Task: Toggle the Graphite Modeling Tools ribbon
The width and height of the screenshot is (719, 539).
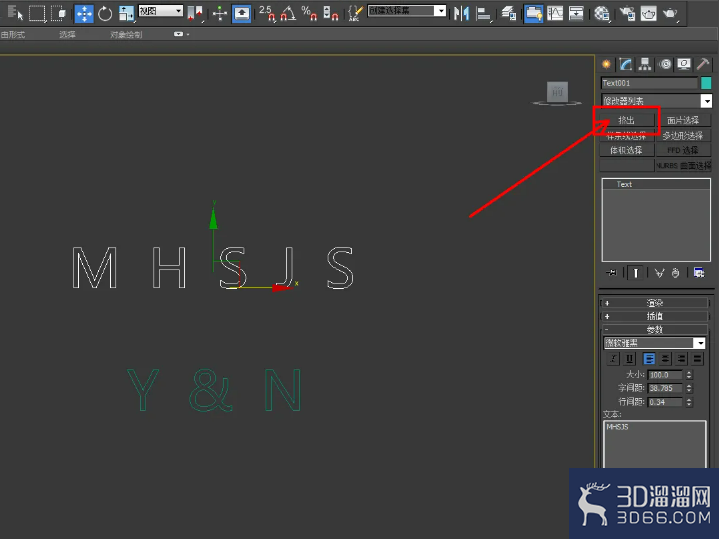Action: click(x=534, y=13)
